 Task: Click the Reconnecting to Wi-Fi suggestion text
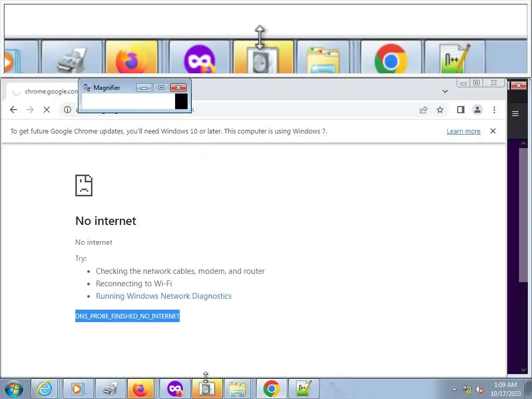[x=134, y=284]
